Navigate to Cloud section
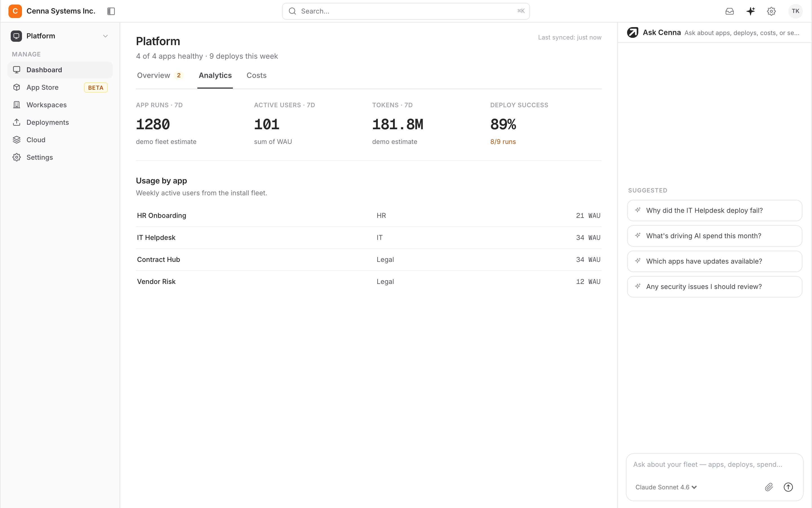Viewport: 812px width, 508px height. (60, 140)
